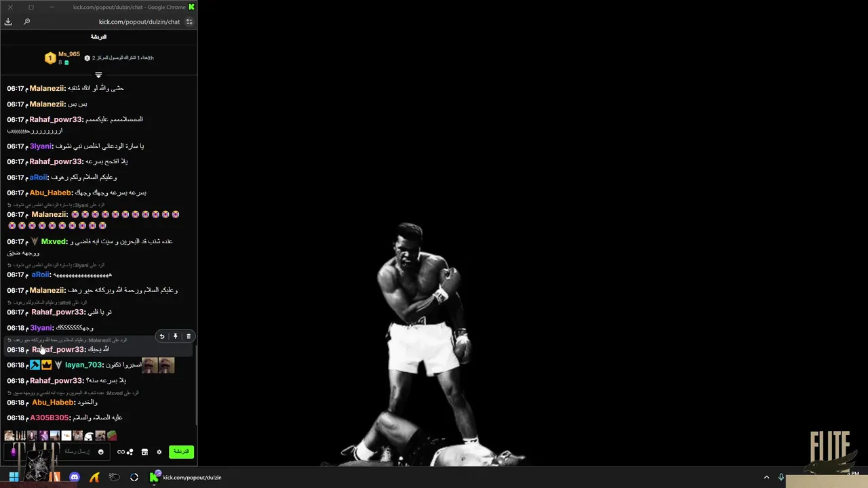Click the kick.com/popout/dulzin/chat address bar

[x=139, y=22]
